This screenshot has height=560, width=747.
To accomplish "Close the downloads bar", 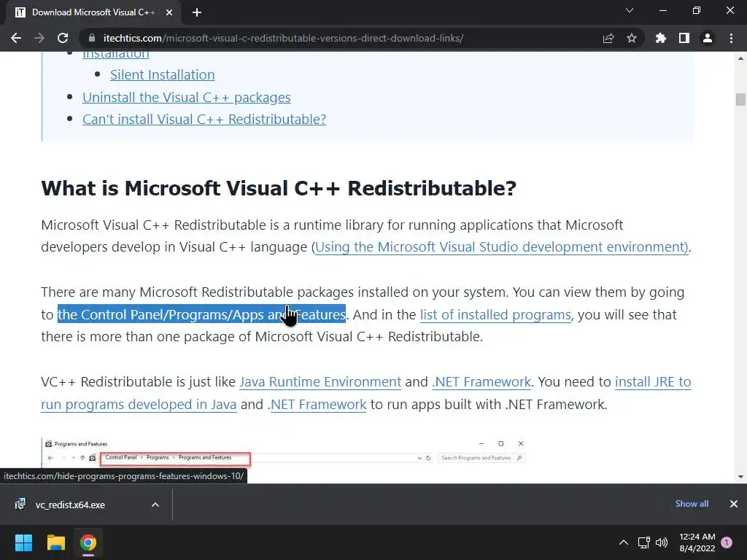I will tap(734, 504).
